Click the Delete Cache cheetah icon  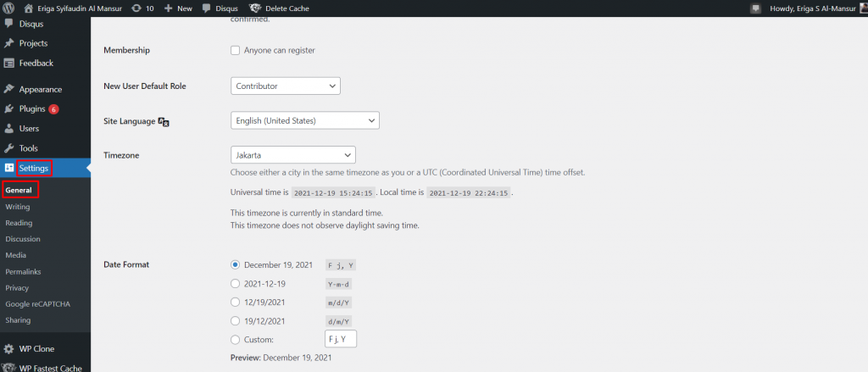pos(255,8)
